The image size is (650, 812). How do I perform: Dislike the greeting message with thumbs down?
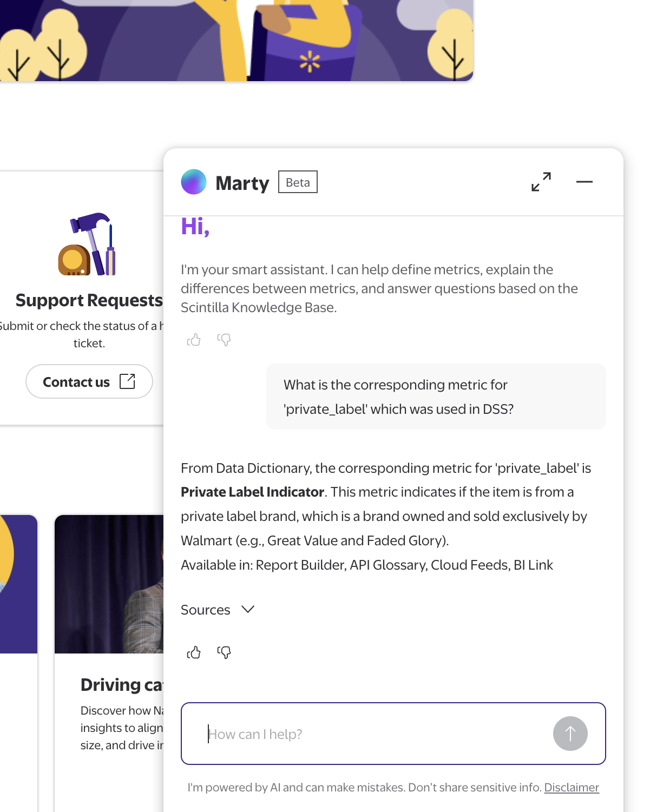(224, 340)
